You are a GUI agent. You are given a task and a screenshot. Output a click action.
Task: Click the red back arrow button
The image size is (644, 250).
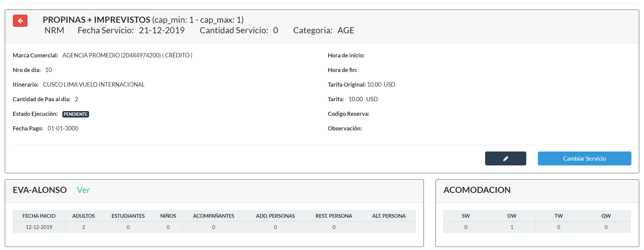tap(20, 21)
